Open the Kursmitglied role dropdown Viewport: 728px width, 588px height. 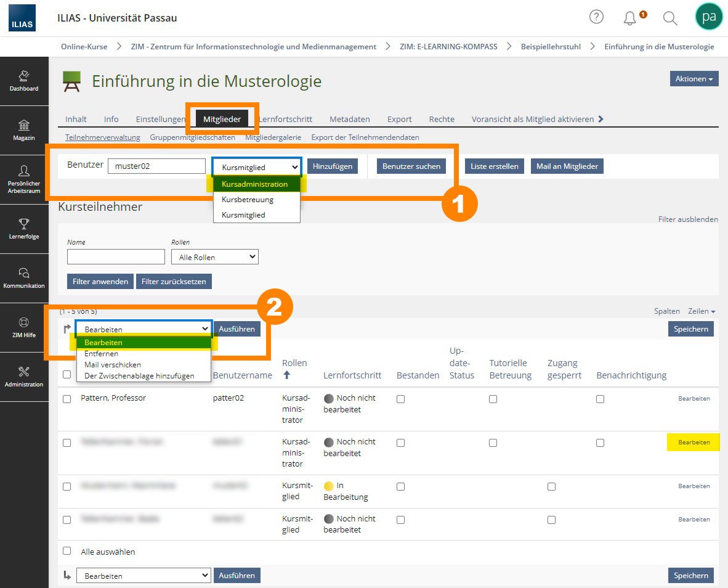(257, 167)
